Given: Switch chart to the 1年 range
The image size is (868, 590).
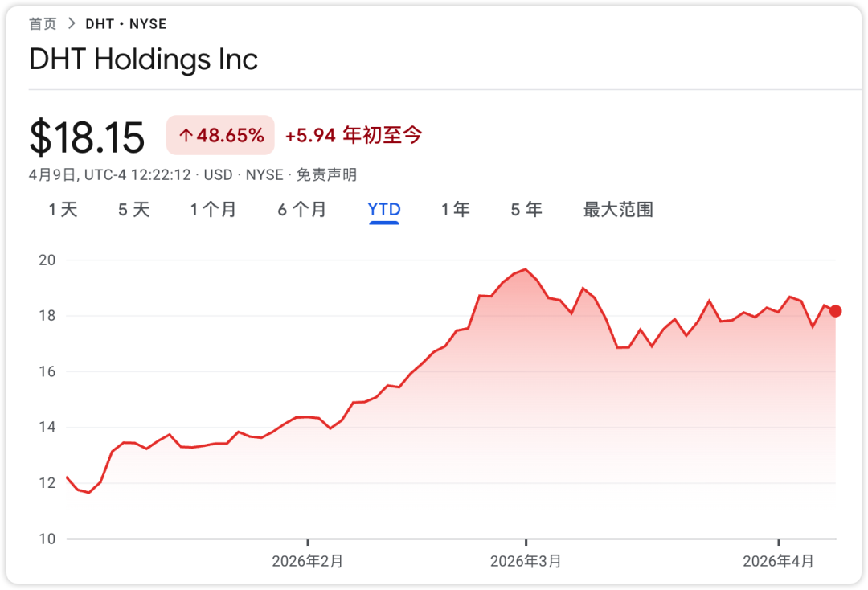Looking at the screenshot, I should (455, 210).
